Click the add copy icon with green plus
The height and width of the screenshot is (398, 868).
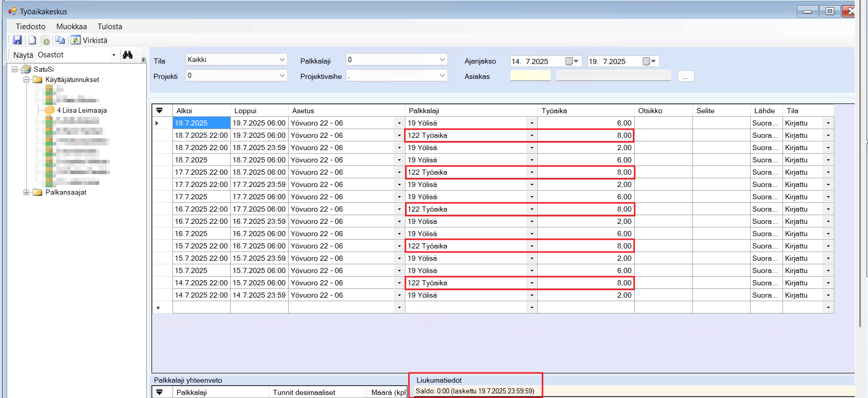pyautogui.click(x=45, y=40)
